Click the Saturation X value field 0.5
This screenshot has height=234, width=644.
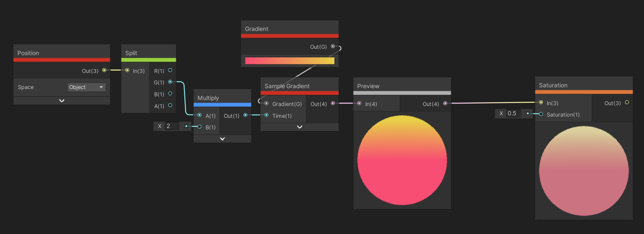513,114
